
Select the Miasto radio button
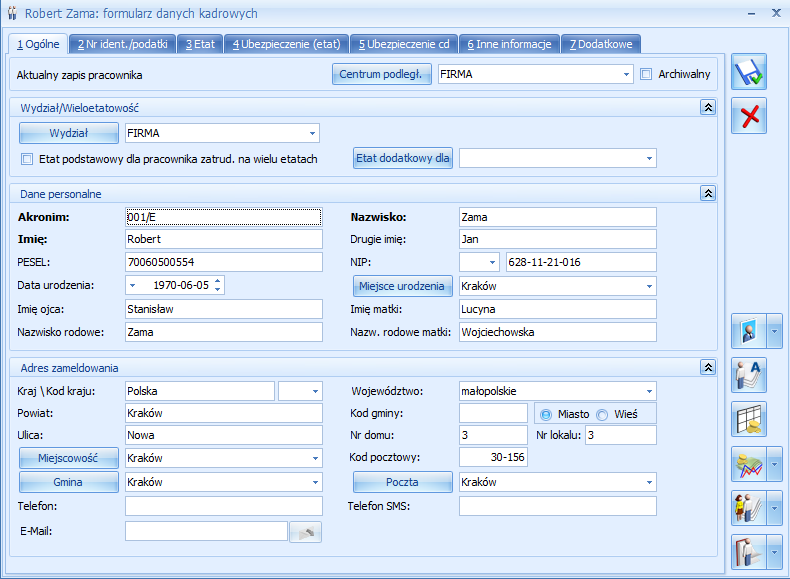[546, 415]
